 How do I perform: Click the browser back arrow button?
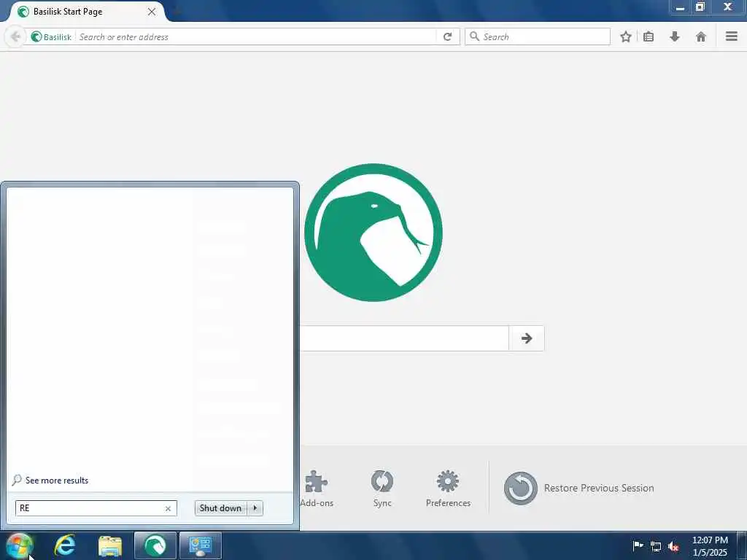pyautogui.click(x=15, y=36)
